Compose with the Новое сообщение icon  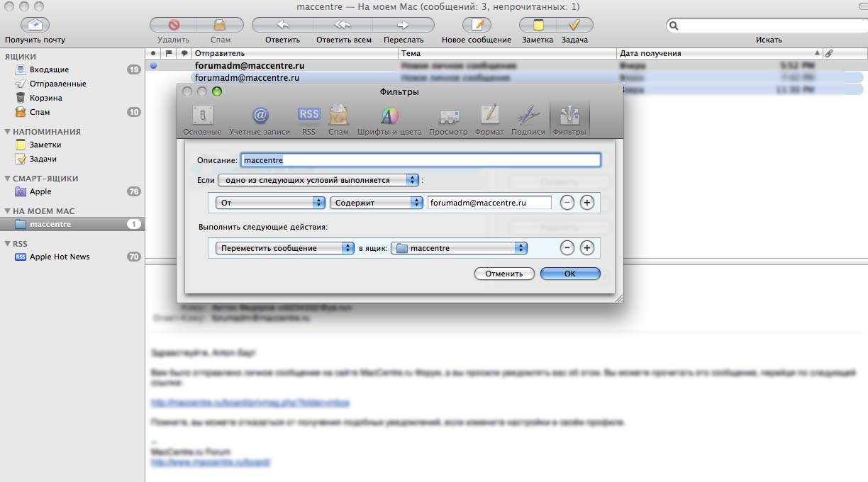477,25
